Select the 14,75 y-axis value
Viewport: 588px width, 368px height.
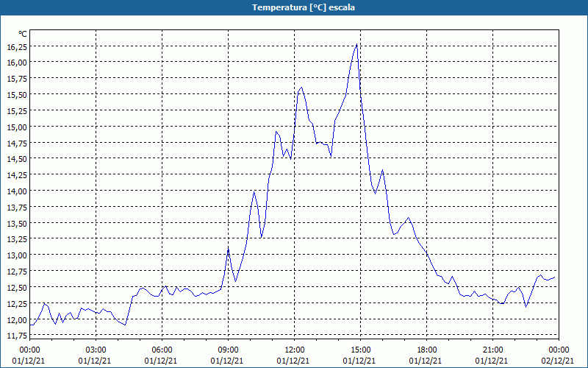[17, 143]
